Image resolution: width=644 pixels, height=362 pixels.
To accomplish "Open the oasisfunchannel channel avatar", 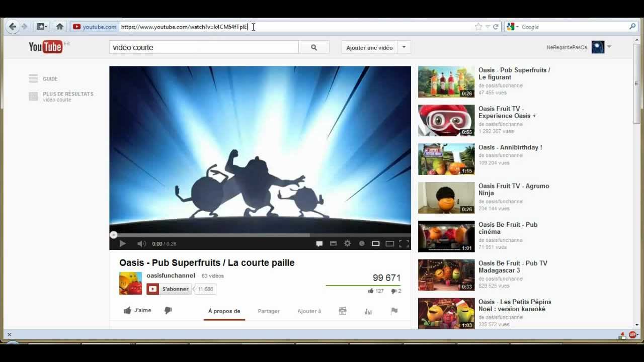I will pyautogui.click(x=130, y=283).
